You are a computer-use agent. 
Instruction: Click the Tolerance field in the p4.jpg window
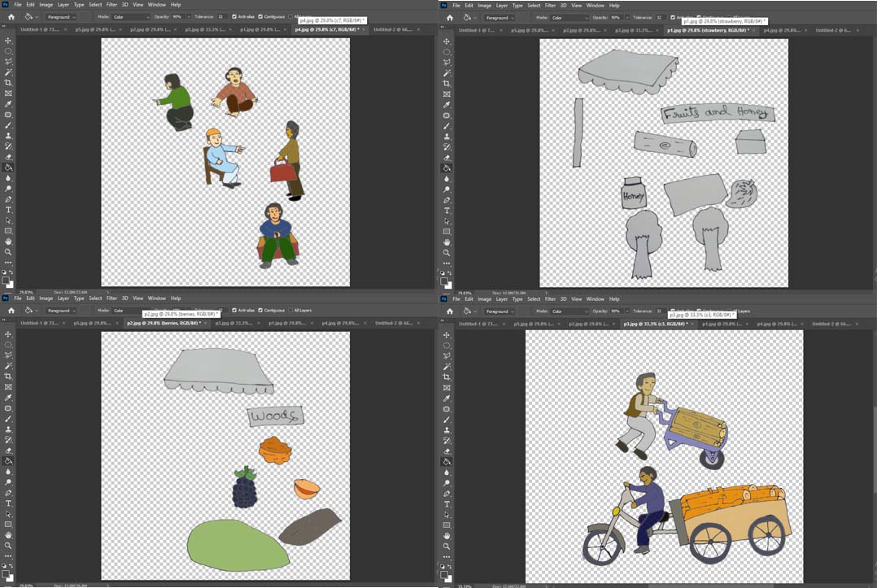221,17
